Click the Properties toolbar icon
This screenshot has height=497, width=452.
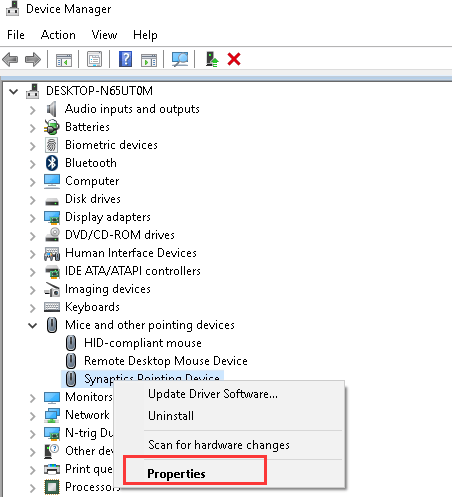coord(95,59)
